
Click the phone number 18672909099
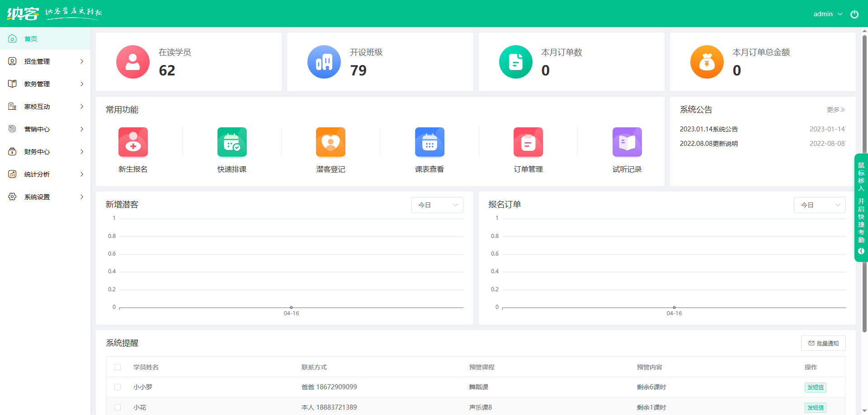point(336,387)
